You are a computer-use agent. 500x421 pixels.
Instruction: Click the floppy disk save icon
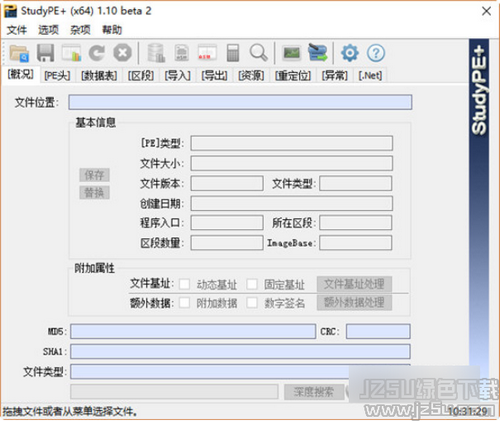tap(45, 53)
